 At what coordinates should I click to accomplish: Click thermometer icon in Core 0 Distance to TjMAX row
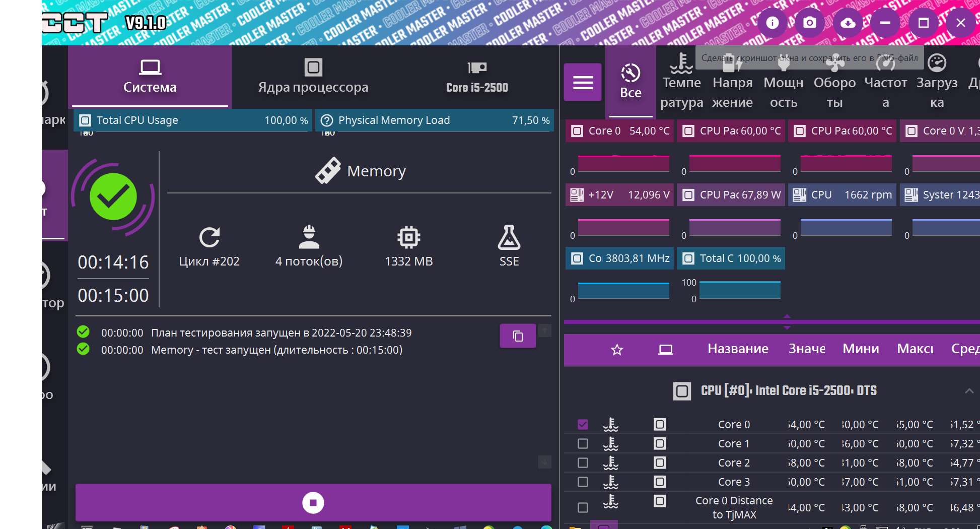(x=611, y=501)
